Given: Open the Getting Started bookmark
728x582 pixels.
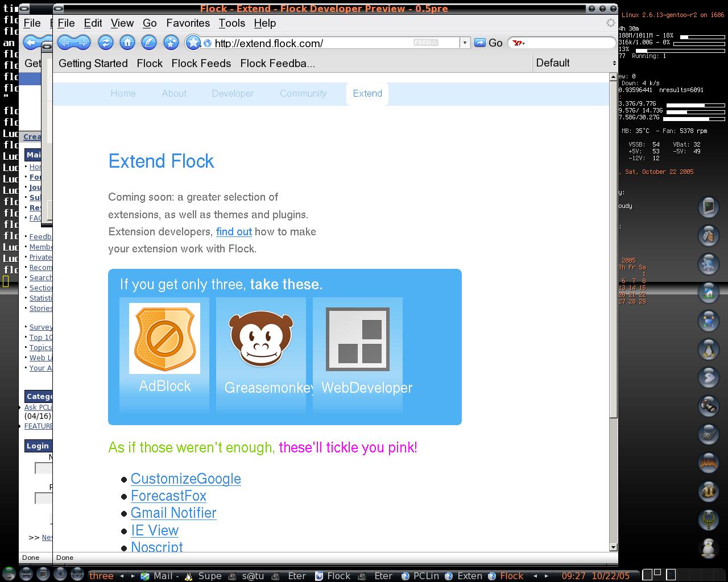Looking at the screenshot, I should pyautogui.click(x=93, y=63).
